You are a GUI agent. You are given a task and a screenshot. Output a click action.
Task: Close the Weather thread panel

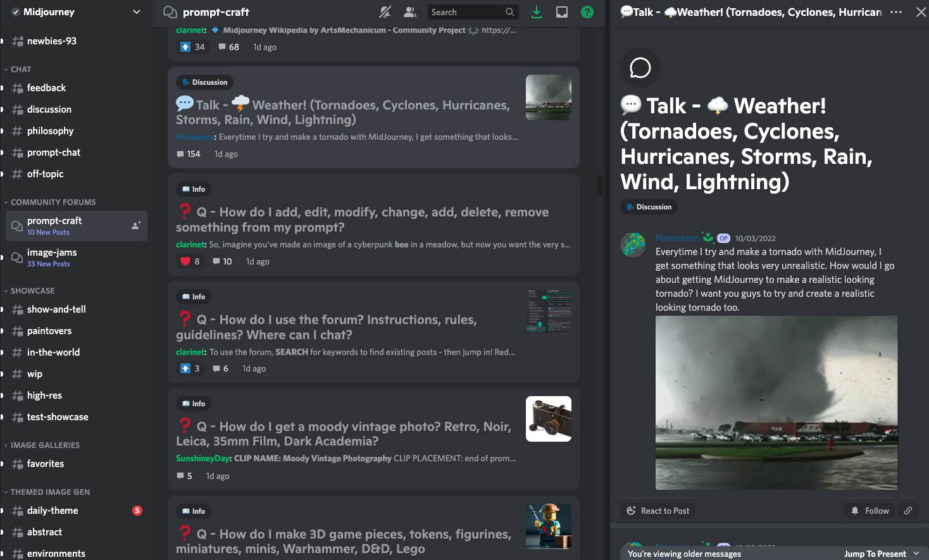pos(921,12)
